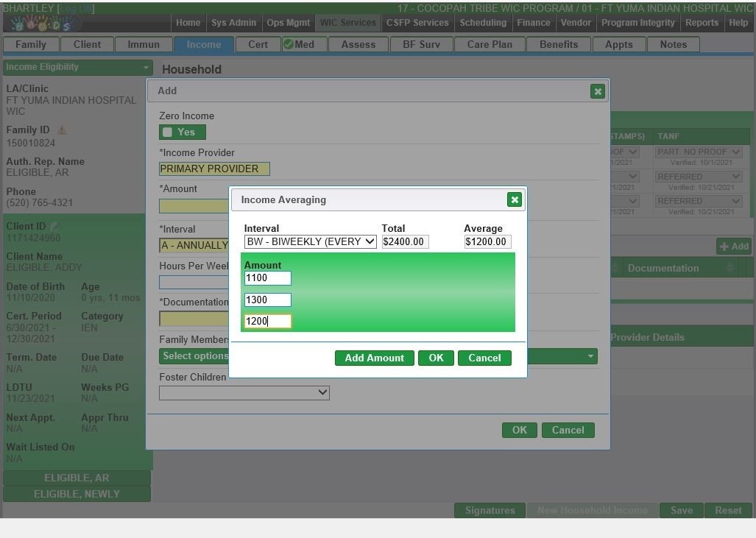Viewport: 756px width, 538px height.
Task: Click the Log Off link
Action: [x=75, y=8]
